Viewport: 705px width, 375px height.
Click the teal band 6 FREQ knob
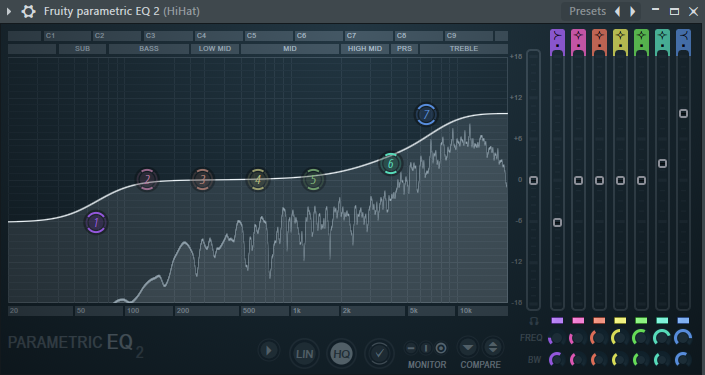click(662, 338)
